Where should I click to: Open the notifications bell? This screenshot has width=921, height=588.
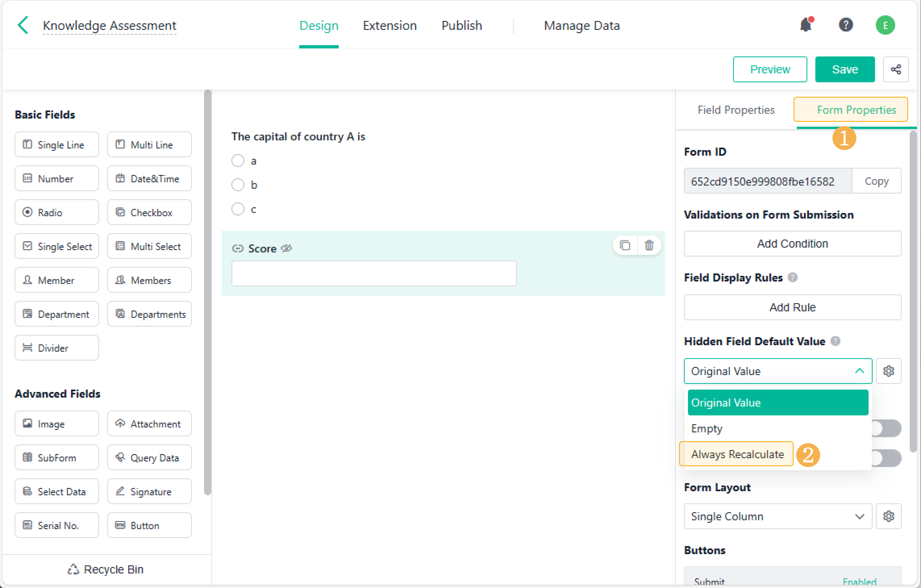tap(806, 25)
